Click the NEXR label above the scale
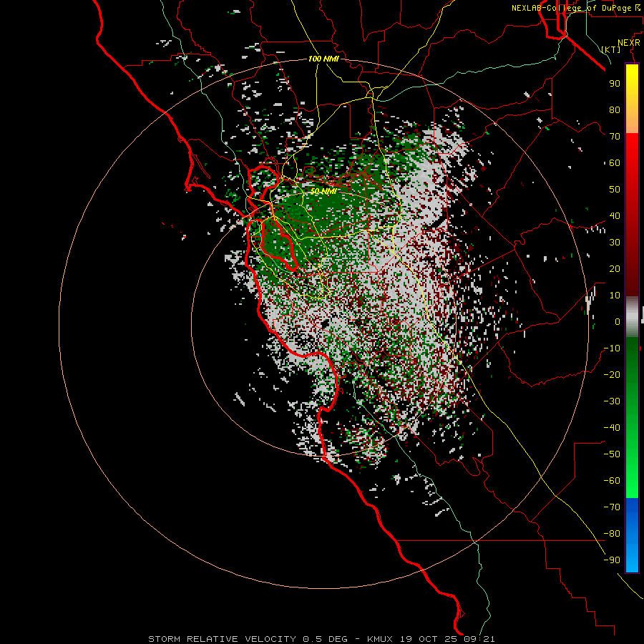Screen dimensions: 644x644 [629, 43]
